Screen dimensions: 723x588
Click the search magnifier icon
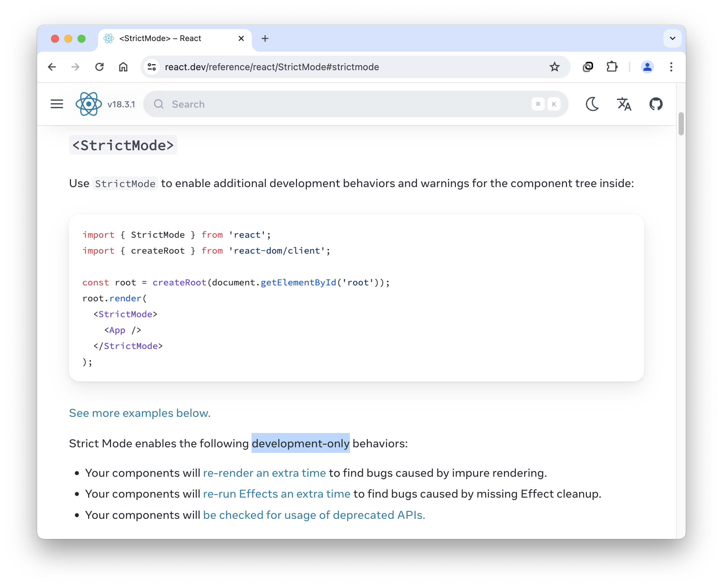click(159, 104)
